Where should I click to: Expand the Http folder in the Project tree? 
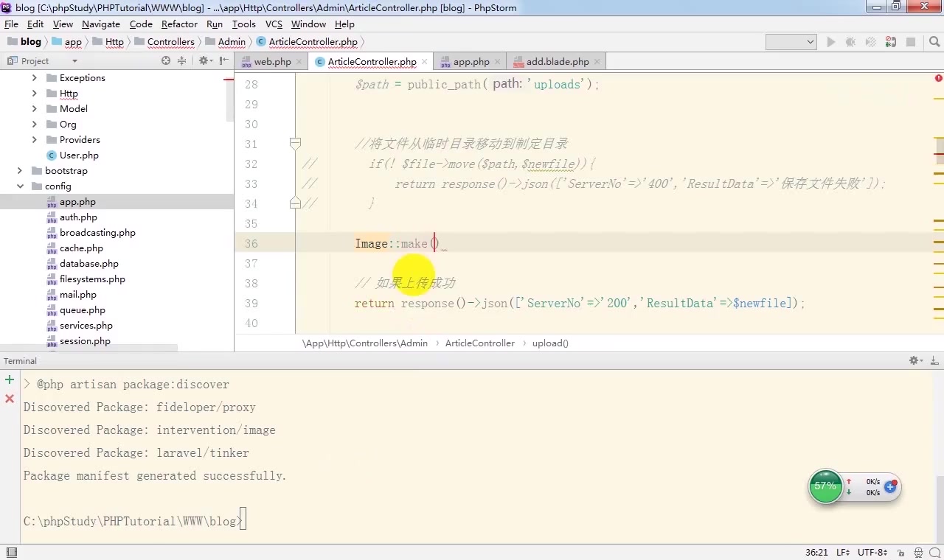coord(34,93)
